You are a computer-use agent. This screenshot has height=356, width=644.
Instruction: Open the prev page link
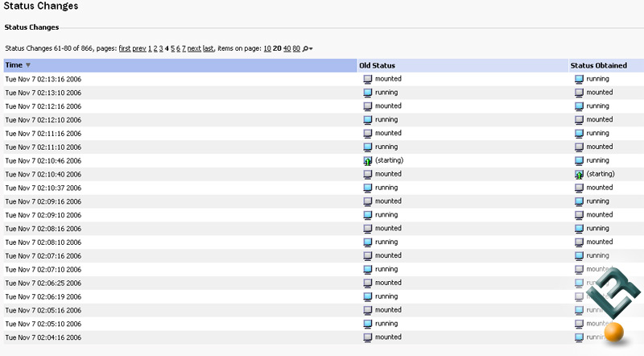[139, 48]
